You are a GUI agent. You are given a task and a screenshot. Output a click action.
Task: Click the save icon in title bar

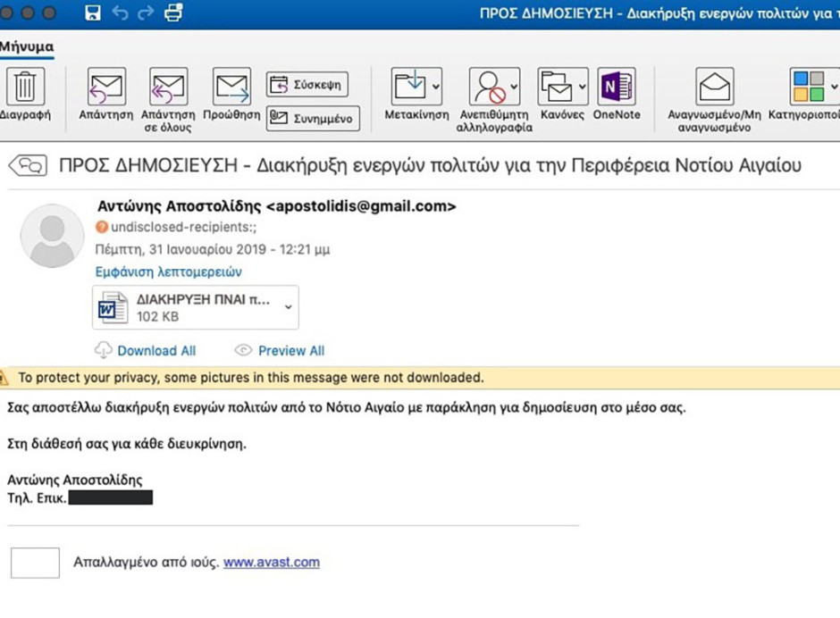[x=93, y=13]
